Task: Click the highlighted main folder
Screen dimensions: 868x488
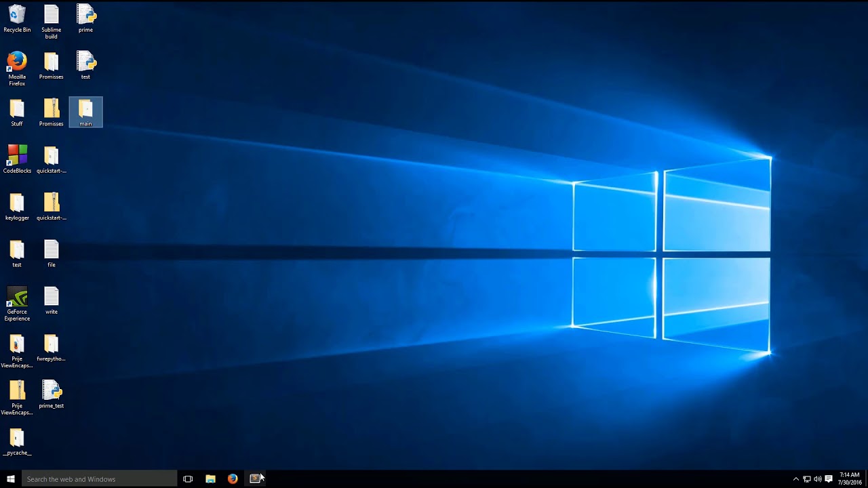Action: point(85,113)
